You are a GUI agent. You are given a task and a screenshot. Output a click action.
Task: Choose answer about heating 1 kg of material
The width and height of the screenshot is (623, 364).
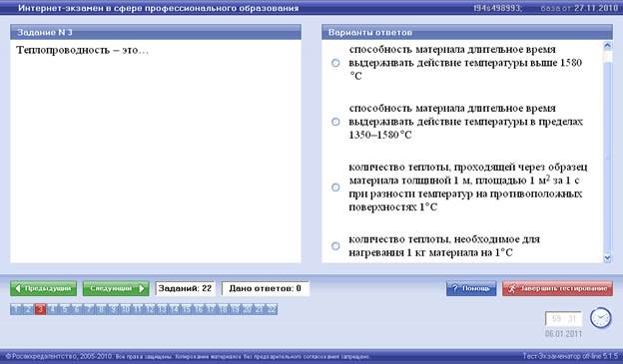point(335,245)
